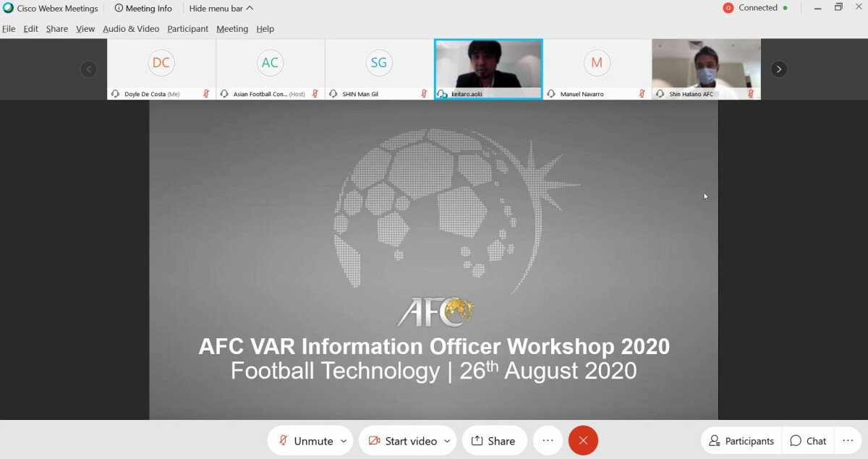Click the shared AFC VAR workshop slide
Screen dimensions: 868x459
434,260
